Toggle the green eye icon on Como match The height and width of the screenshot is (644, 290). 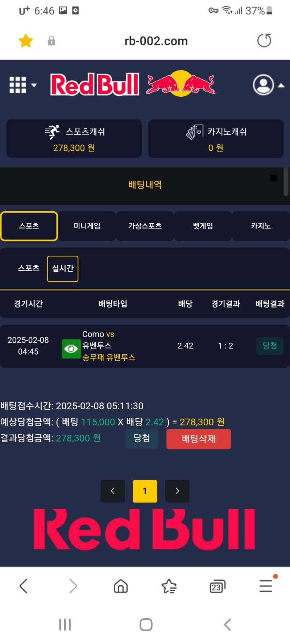[71, 348]
